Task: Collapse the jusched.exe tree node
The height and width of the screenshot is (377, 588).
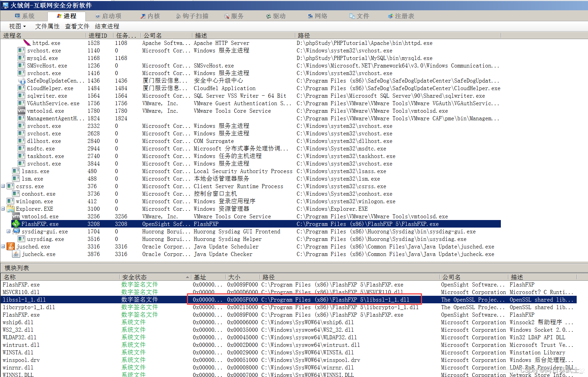Action: tap(3, 246)
